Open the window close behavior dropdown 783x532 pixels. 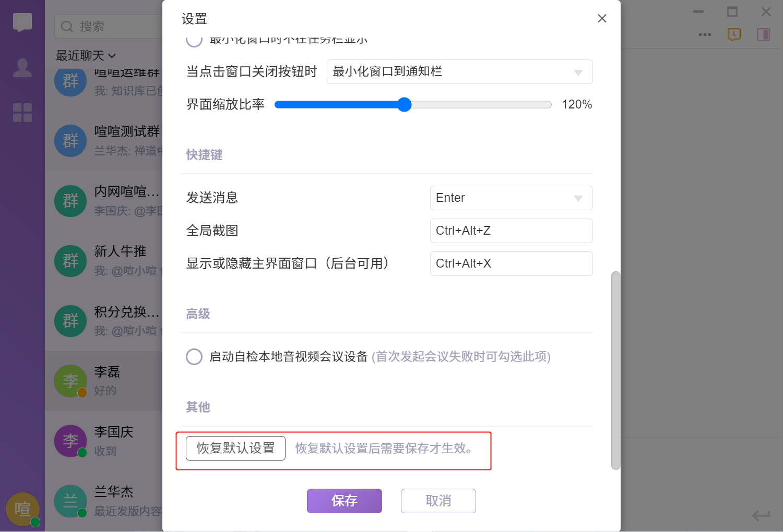coord(459,72)
